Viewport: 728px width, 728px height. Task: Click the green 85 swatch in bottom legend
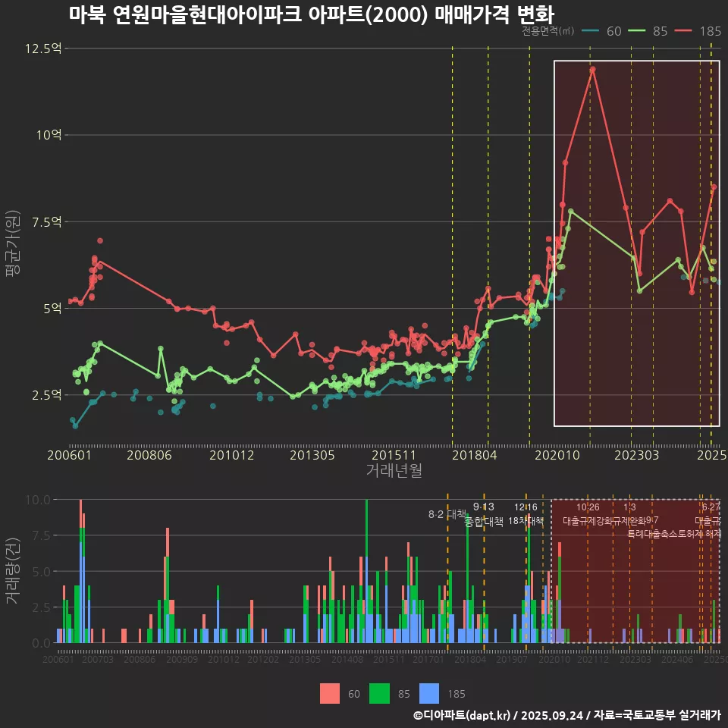pyautogui.click(x=379, y=693)
